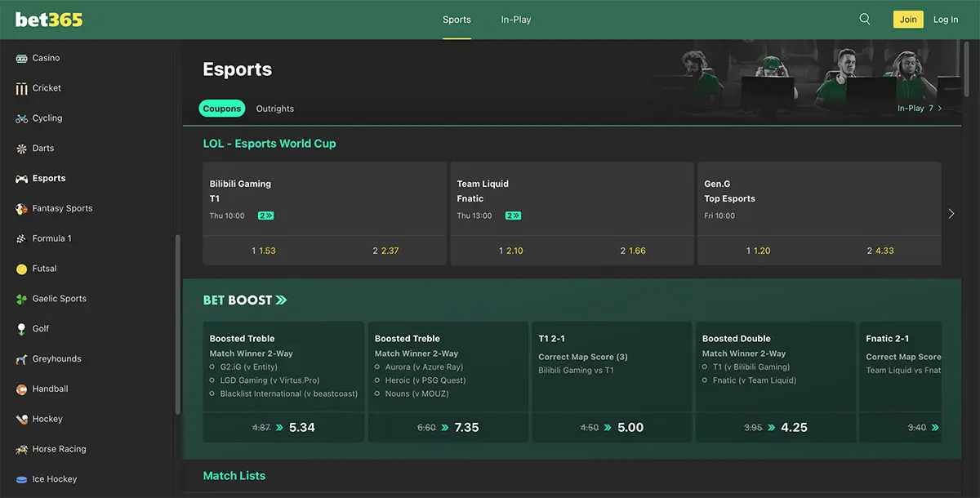This screenshot has height=498, width=980.
Task: Bet on Team Liquid at 2.10
Action: (x=511, y=251)
